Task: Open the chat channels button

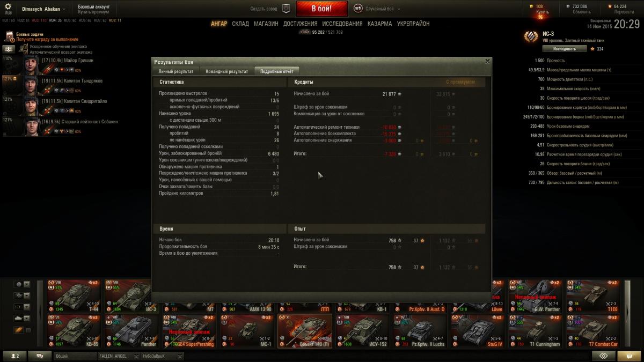Action: pos(40,356)
